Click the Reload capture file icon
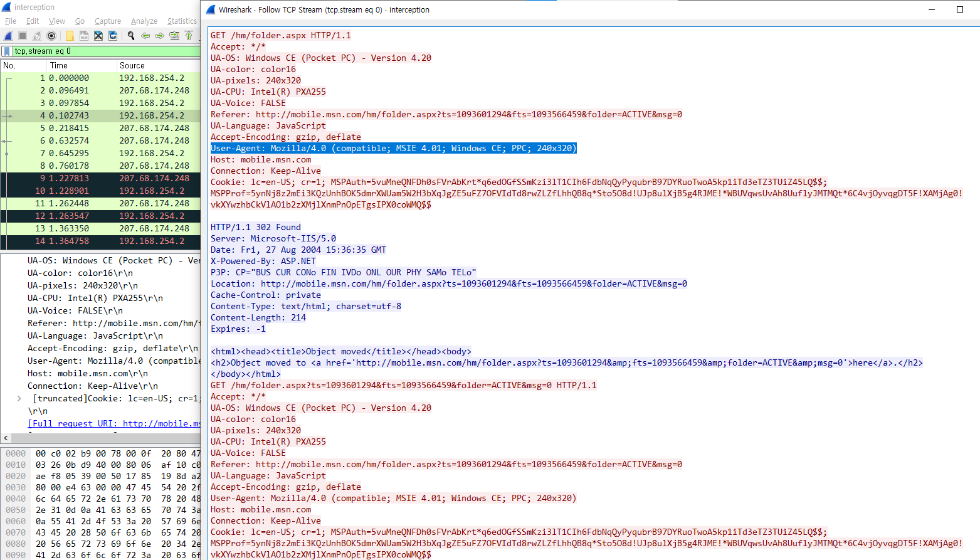Viewport: 980px width, 560px height. 113,36
